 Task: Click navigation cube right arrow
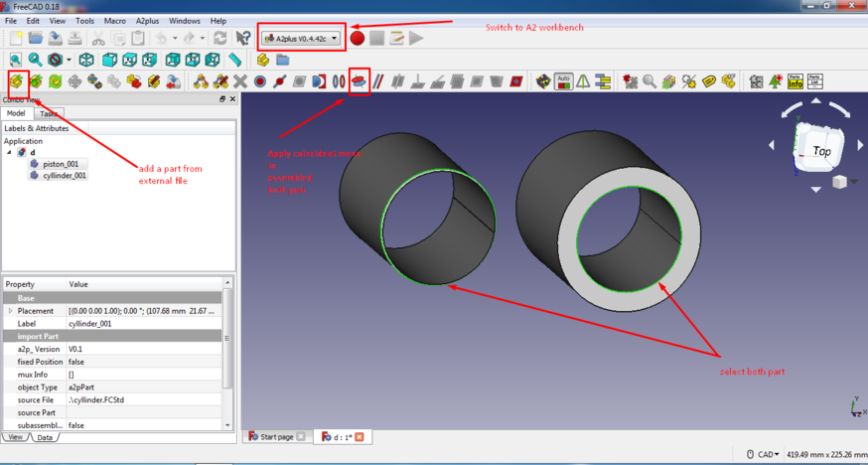[x=860, y=146]
